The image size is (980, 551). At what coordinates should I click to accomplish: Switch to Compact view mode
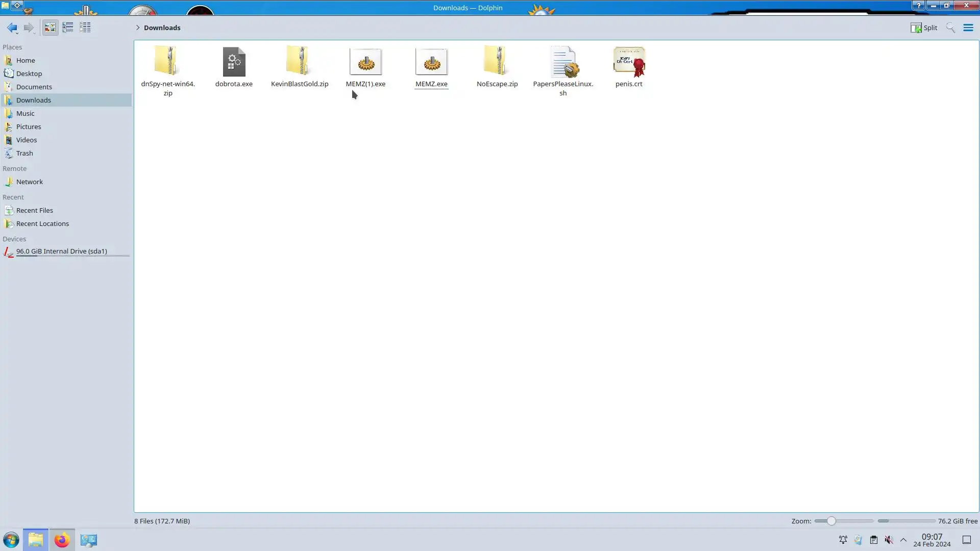pos(67,28)
